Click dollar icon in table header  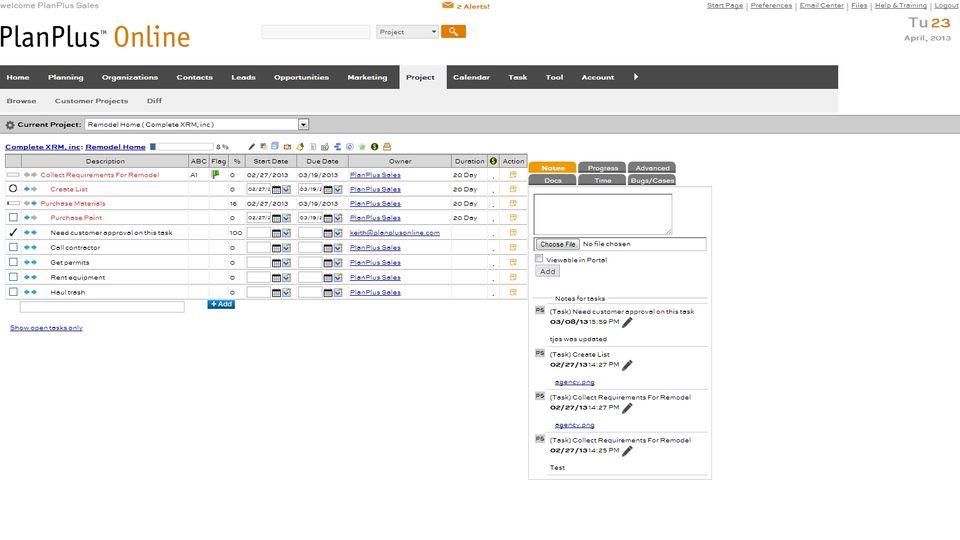pos(493,161)
